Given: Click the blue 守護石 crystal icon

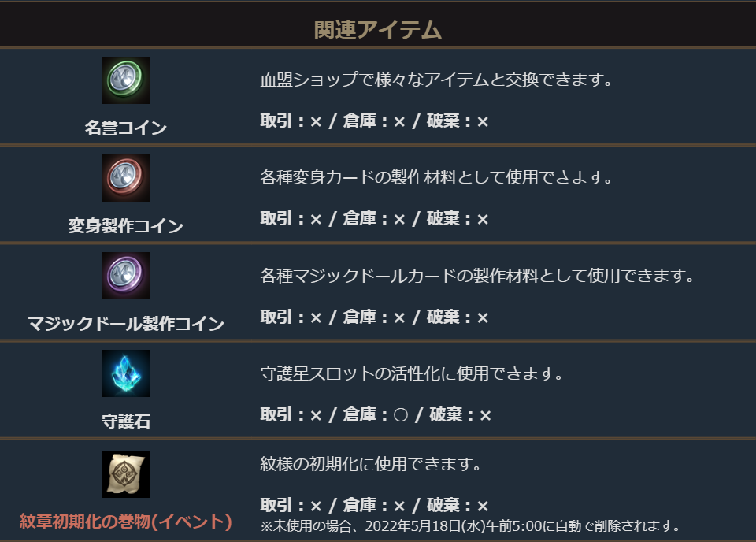Looking at the screenshot, I should [x=126, y=373].
